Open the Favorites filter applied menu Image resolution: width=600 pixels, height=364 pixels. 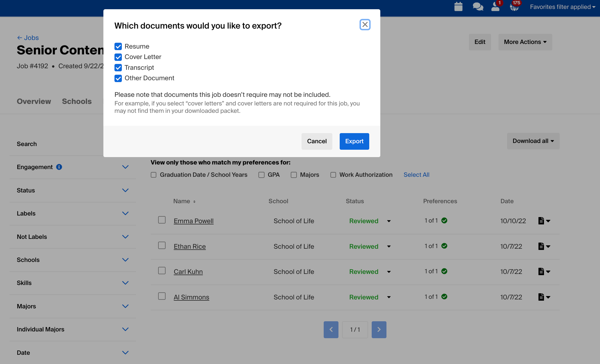562,6
